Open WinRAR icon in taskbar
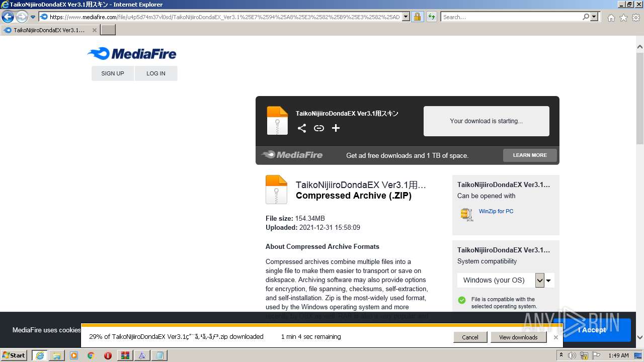644x362 pixels. click(125, 355)
